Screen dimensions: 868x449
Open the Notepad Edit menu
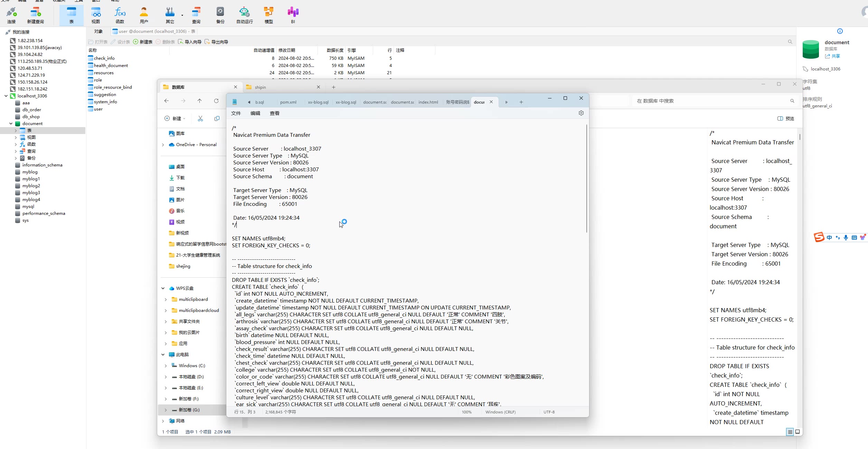(255, 113)
